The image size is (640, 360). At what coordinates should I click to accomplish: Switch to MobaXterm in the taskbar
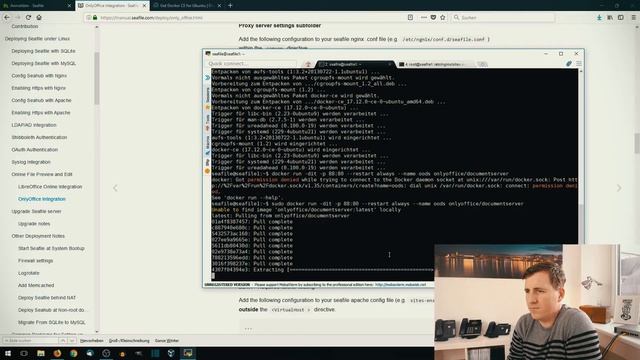(x=188, y=353)
